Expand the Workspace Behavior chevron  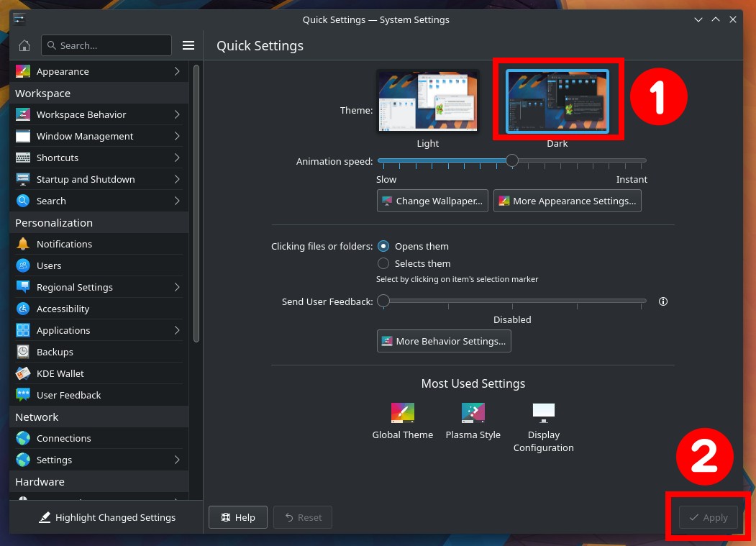click(177, 114)
